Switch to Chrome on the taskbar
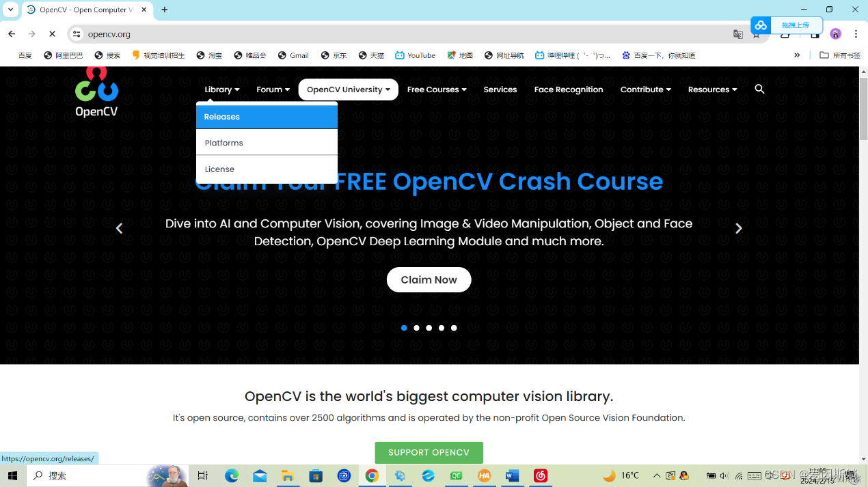 pyautogui.click(x=372, y=475)
